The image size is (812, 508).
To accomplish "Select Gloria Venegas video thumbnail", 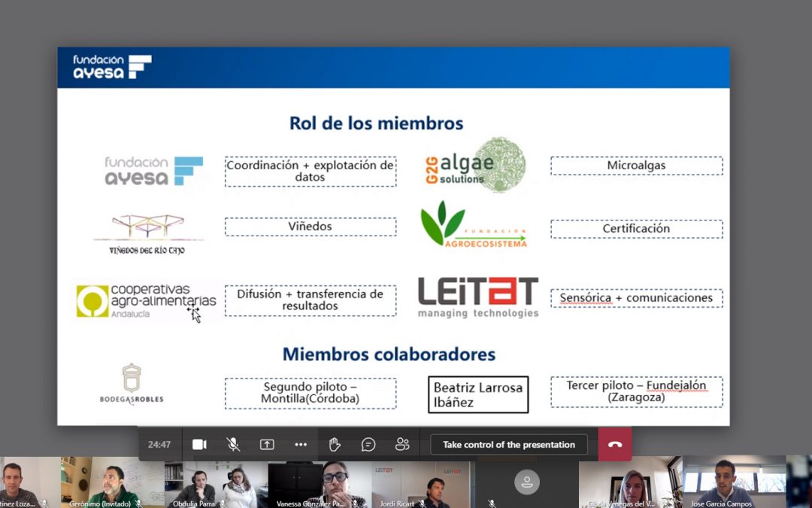I will tap(630, 482).
